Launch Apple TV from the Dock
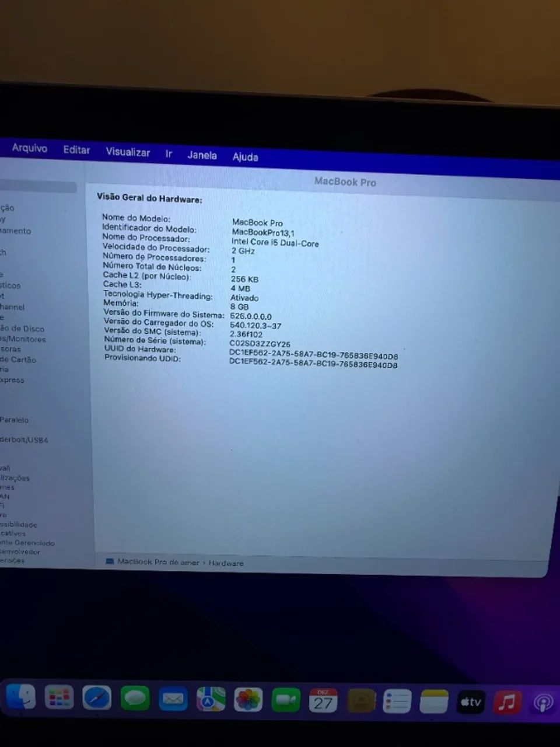Viewport: 560px width, 747px height. [x=471, y=702]
